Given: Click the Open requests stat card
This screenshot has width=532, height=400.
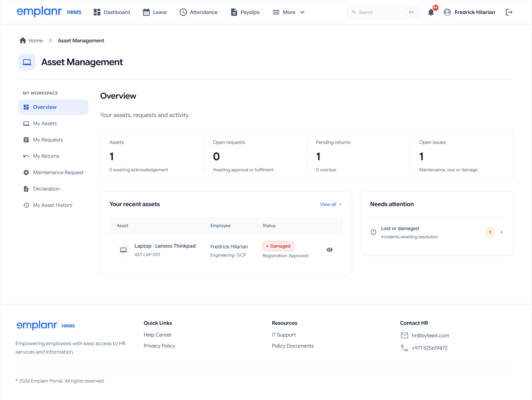Looking at the screenshot, I should pyautogui.click(x=255, y=156).
